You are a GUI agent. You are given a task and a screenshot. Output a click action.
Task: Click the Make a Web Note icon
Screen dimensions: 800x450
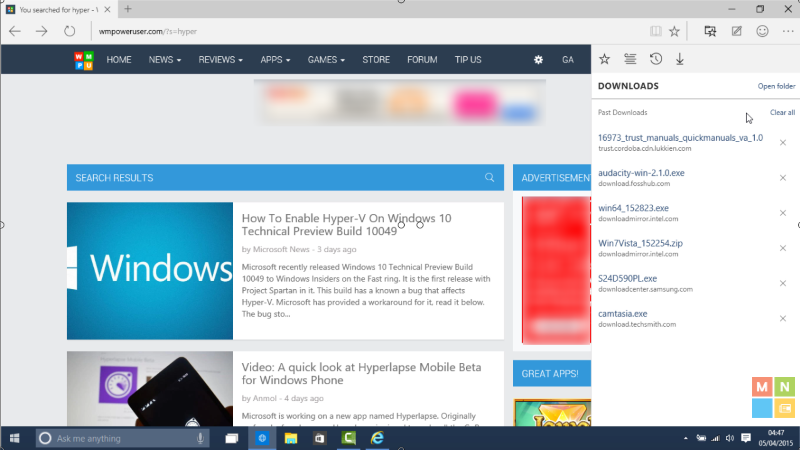pos(736,31)
